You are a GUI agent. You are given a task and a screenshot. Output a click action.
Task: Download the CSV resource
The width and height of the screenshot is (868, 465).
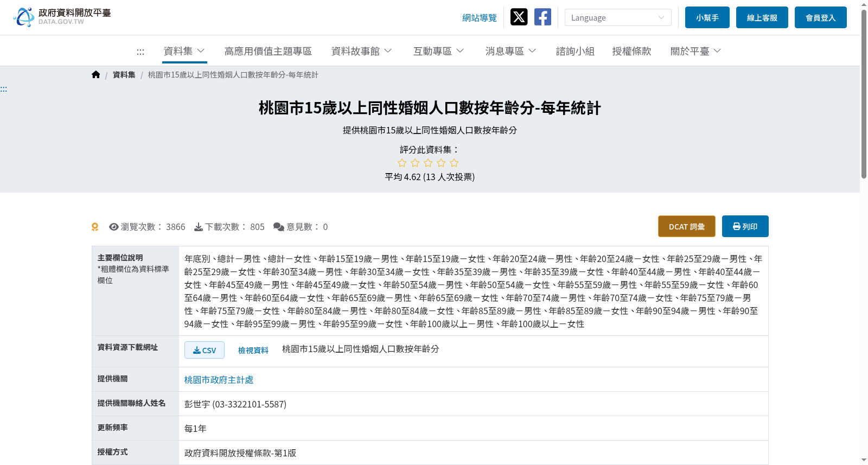pos(205,350)
